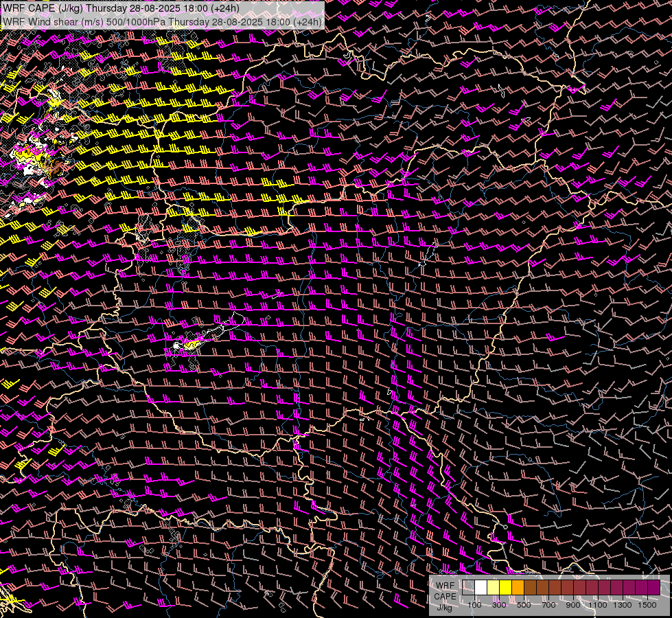Click the transparent legend swatch below 100
The height and width of the screenshot is (618, 672).
pyautogui.click(x=468, y=588)
